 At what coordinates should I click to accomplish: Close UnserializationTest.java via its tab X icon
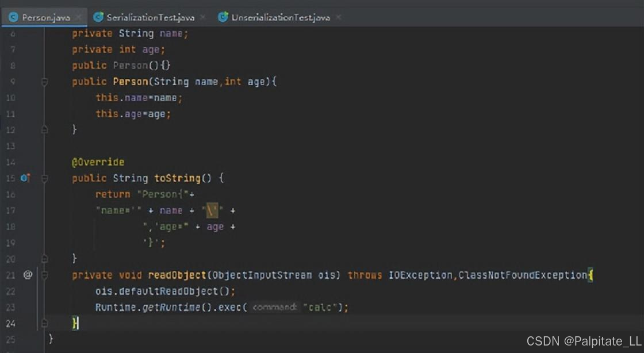(339, 17)
